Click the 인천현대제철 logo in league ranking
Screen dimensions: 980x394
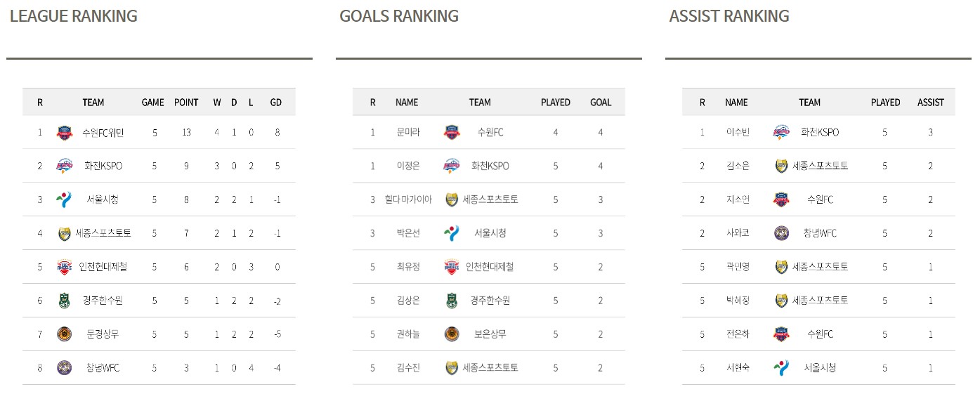pos(65,267)
